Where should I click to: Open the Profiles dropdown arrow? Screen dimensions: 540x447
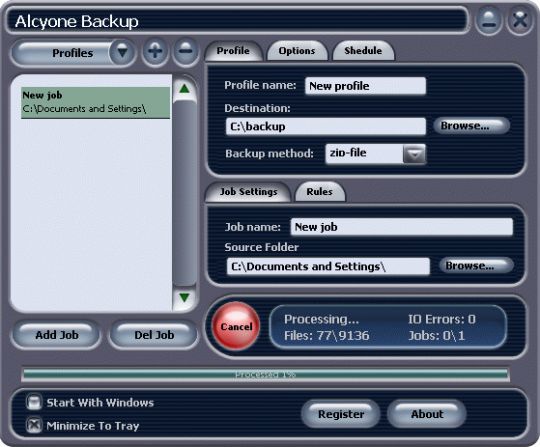pos(122,53)
